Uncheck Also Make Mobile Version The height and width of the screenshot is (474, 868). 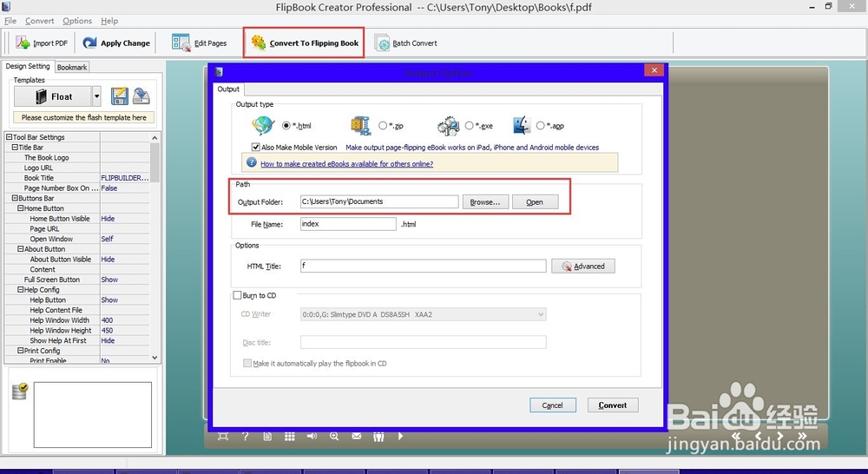click(x=255, y=148)
